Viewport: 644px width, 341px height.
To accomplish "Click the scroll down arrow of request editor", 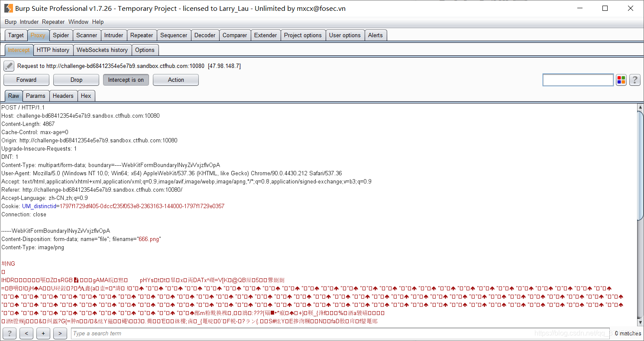I will click(641, 322).
